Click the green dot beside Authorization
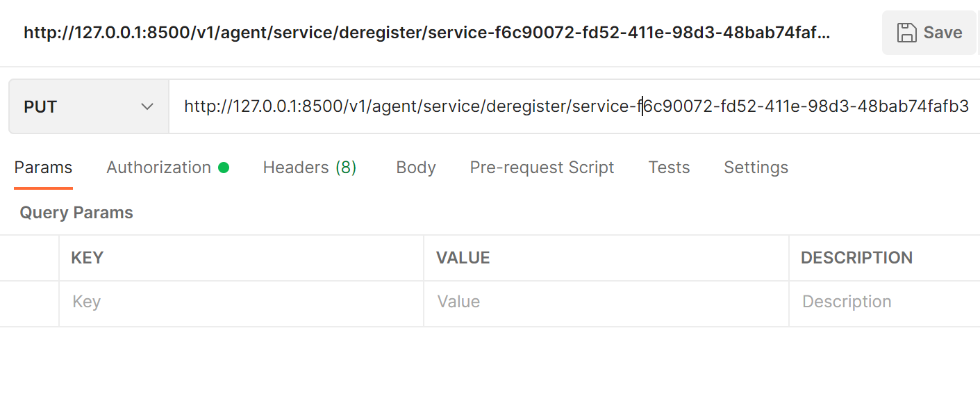980x415 pixels. tap(224, 168)
